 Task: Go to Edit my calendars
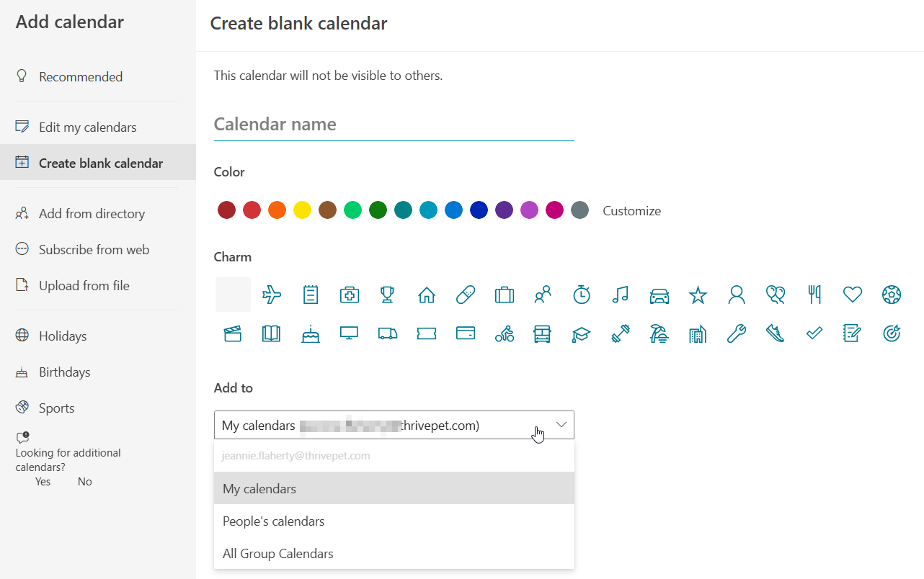(87, 127)
